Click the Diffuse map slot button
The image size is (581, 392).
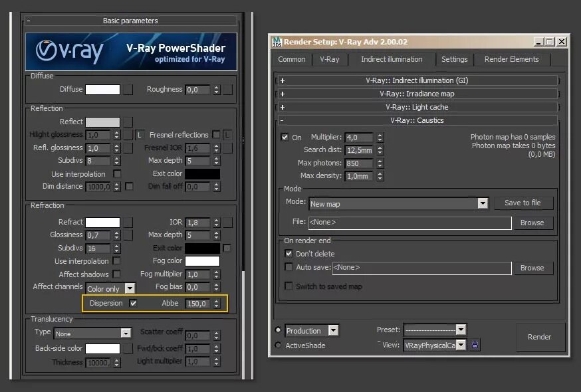128,90
